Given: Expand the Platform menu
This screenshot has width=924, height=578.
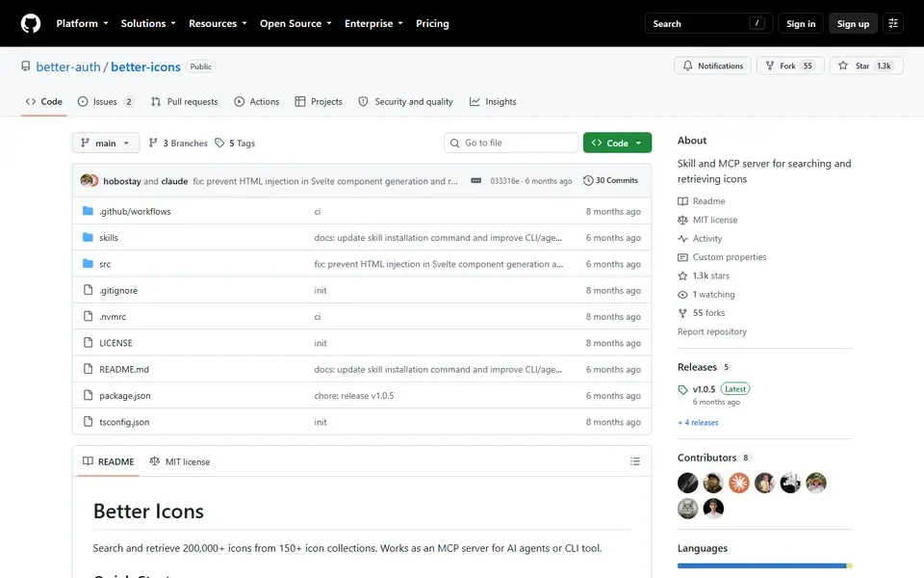Looking at the screenshot, I should click(x=82, y=23).
